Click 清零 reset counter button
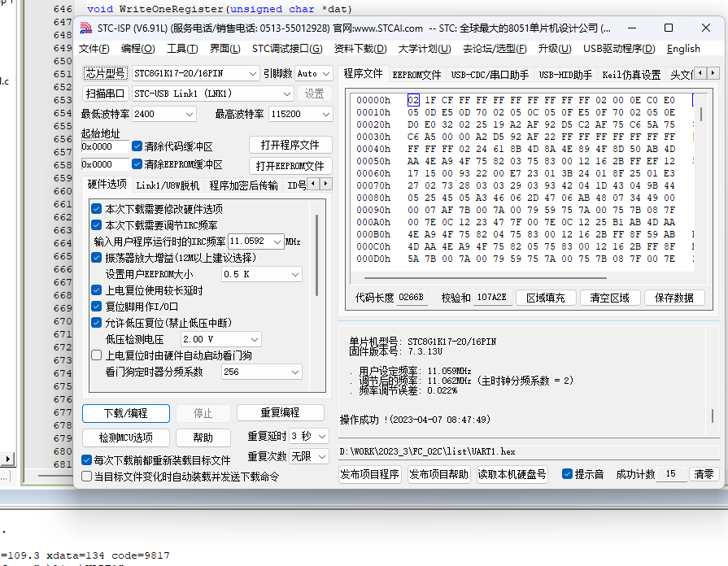The width and height of the screenshot is (728, 566). (x=704, y=474)
